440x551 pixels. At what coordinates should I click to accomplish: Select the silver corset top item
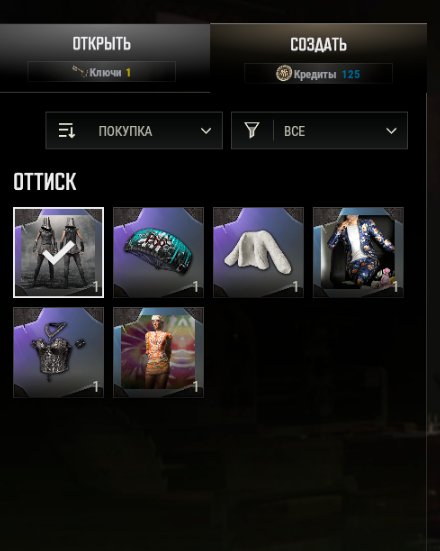tap(58, 352)
